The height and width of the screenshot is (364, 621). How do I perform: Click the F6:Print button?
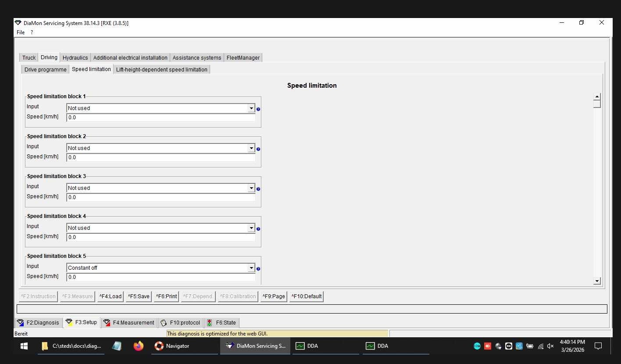[167, 296]
